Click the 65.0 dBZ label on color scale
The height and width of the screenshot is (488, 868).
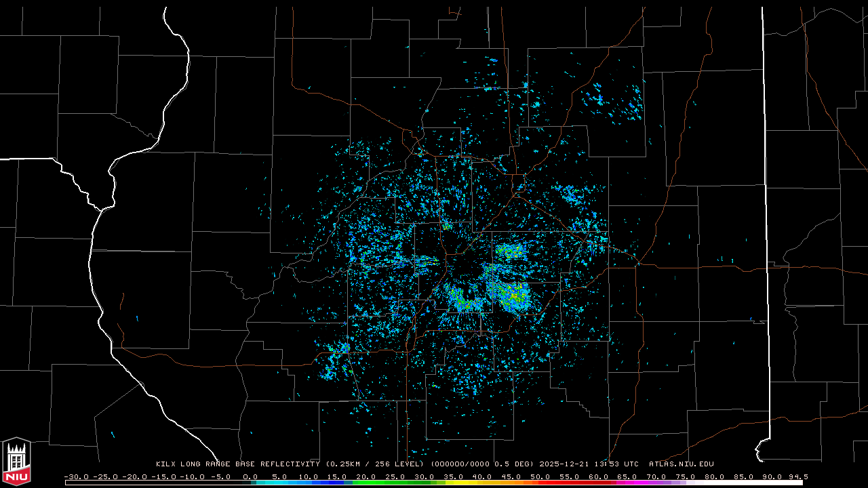tap(628, 476)
